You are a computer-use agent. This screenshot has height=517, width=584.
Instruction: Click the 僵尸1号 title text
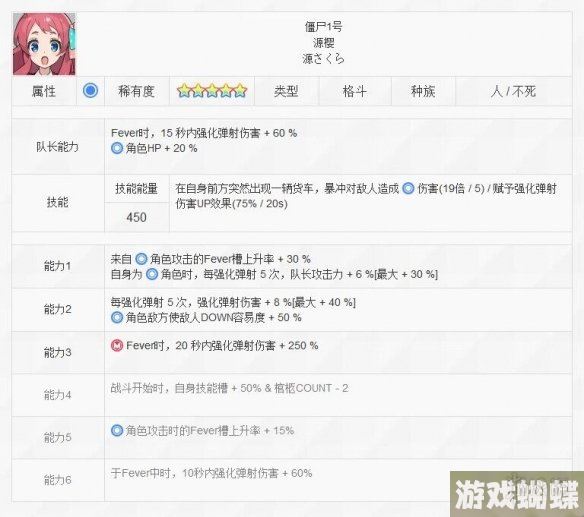[x=323, y=27]
